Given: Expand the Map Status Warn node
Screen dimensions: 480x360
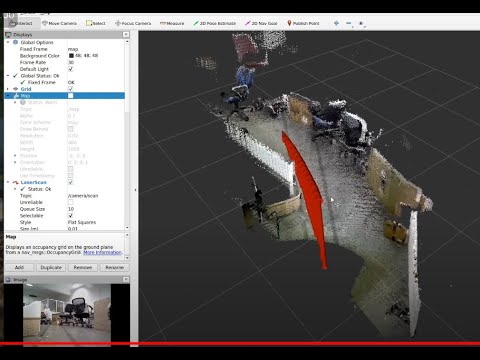Looking at the screenshot, I should 15,102.
